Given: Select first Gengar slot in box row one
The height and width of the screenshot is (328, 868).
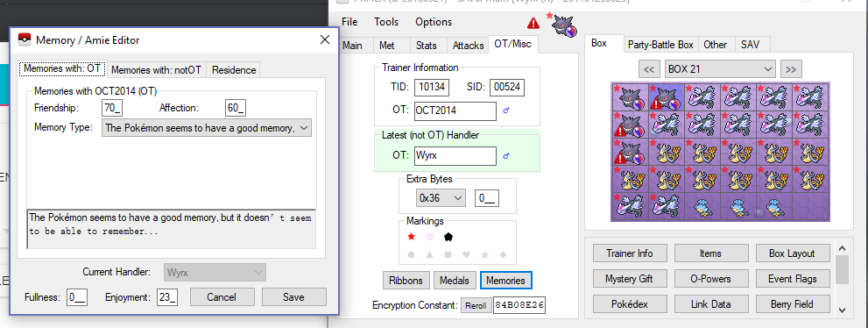Looking at the screenshot, I should click(630, 97).
